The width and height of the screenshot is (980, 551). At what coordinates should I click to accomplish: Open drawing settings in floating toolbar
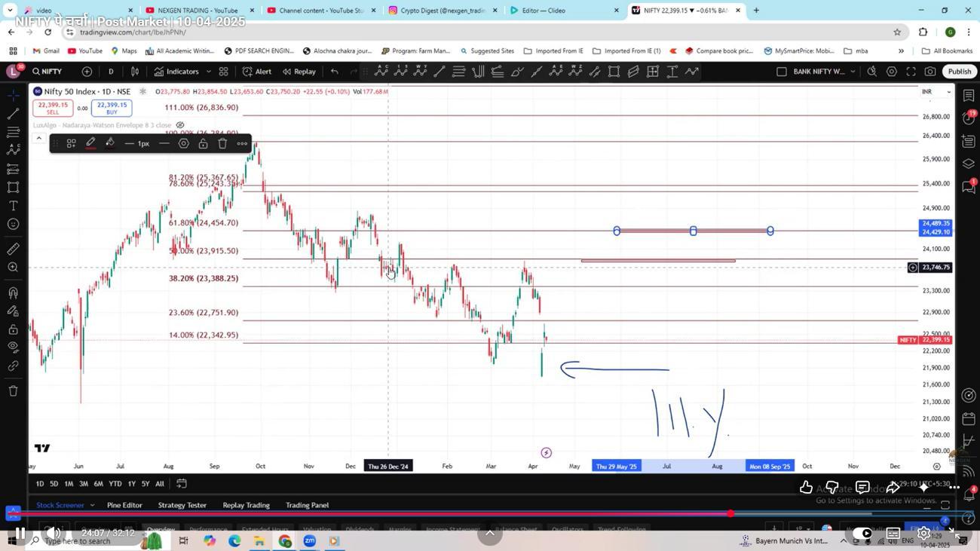click(184, 143)
